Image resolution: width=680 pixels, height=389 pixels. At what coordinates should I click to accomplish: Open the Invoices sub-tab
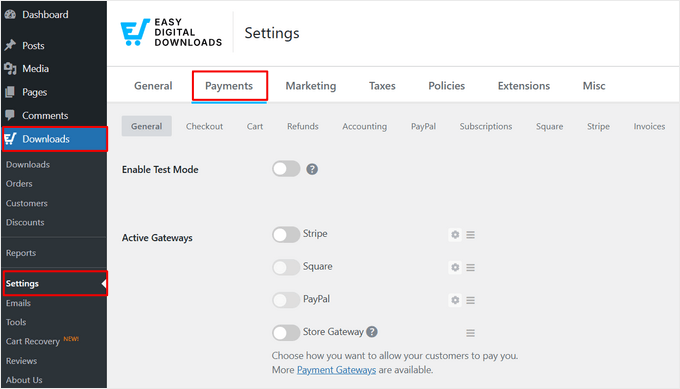pos(649,126)
